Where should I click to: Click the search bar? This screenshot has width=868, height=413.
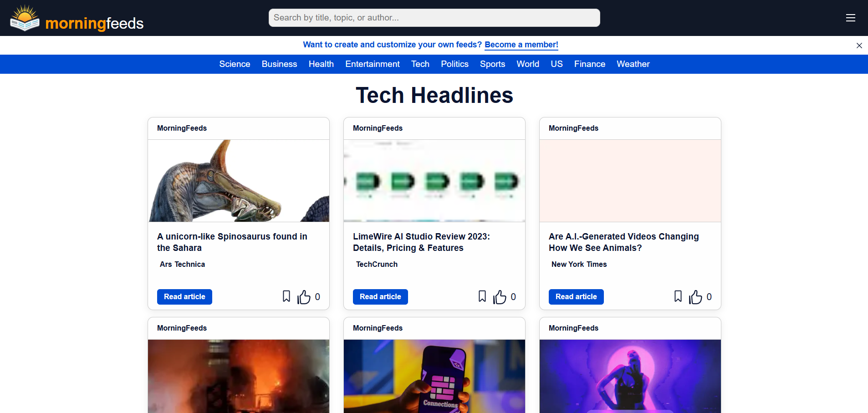[434, 17]
